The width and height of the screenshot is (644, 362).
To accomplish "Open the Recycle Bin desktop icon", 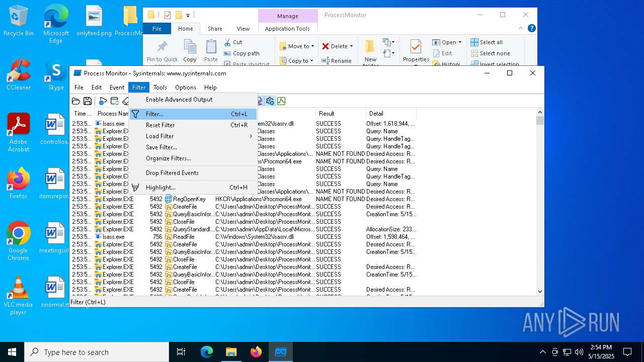I will (x=19, y=21).
